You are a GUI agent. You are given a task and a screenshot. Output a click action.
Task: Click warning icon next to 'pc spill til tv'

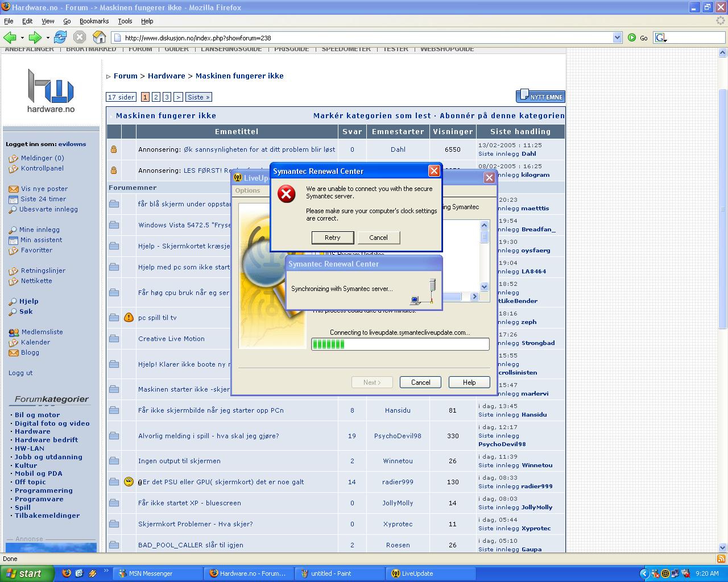(x=129, y=317)
